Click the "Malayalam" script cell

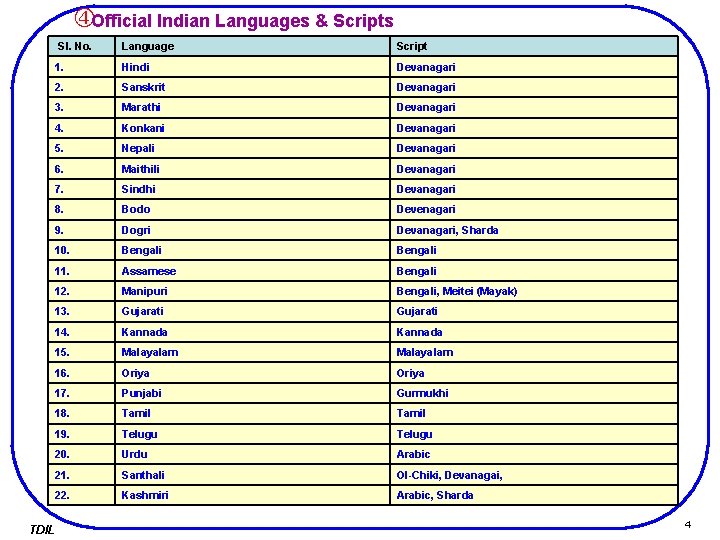[x=534, y=352]
